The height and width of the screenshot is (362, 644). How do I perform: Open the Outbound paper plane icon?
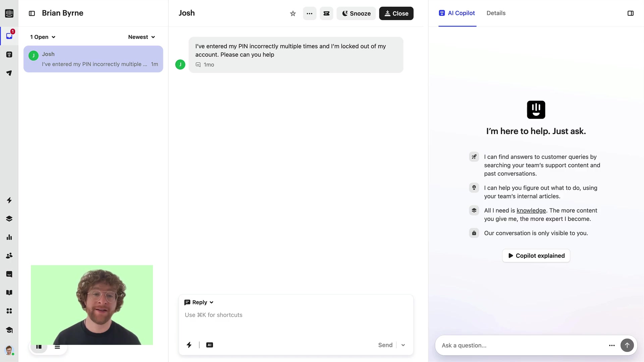[x=9, y=73]
